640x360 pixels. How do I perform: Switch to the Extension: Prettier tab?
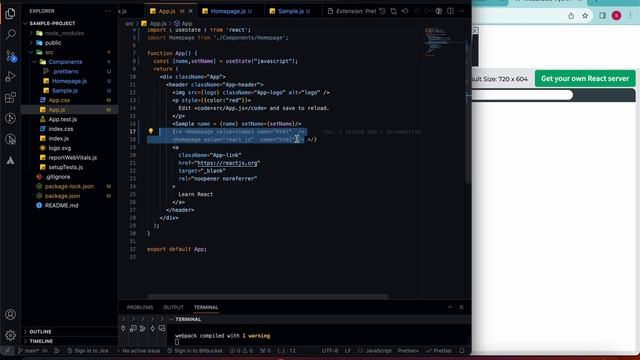[352, 11]
